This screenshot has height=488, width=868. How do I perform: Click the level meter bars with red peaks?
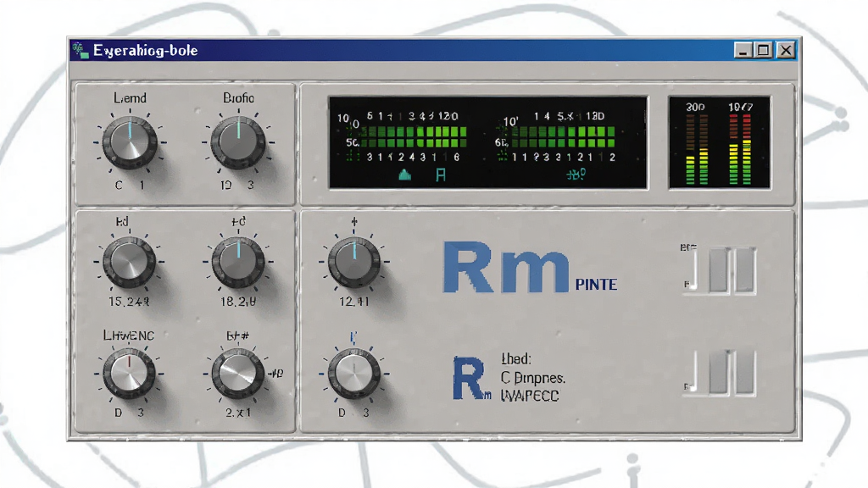pos(740,148)
